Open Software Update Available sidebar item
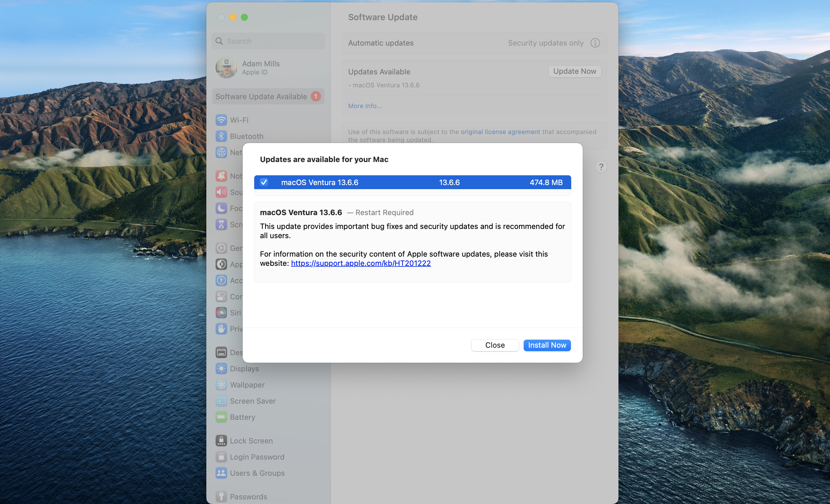 (x=268, y=96)
